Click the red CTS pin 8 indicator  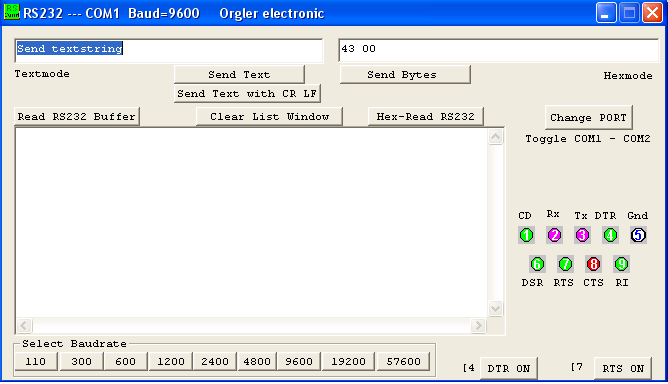click(x=593, y=264)
